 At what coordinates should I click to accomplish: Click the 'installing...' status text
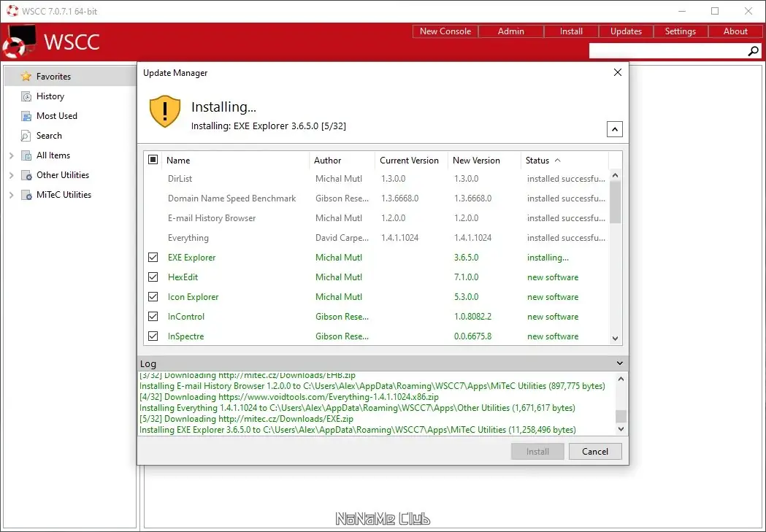548,257
